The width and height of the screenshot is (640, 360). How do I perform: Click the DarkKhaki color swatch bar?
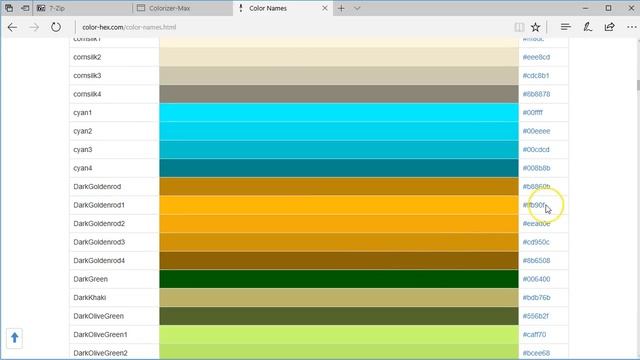pos(339,298)
